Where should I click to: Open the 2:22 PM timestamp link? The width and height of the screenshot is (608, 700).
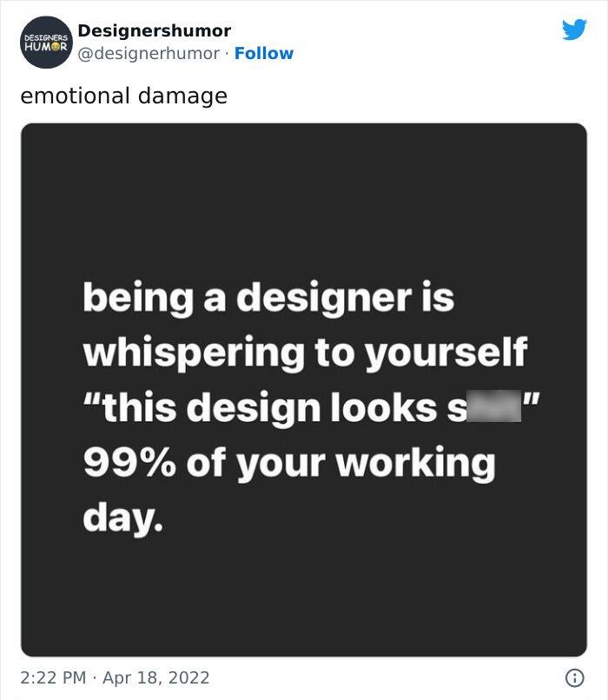tap(51, 677)
